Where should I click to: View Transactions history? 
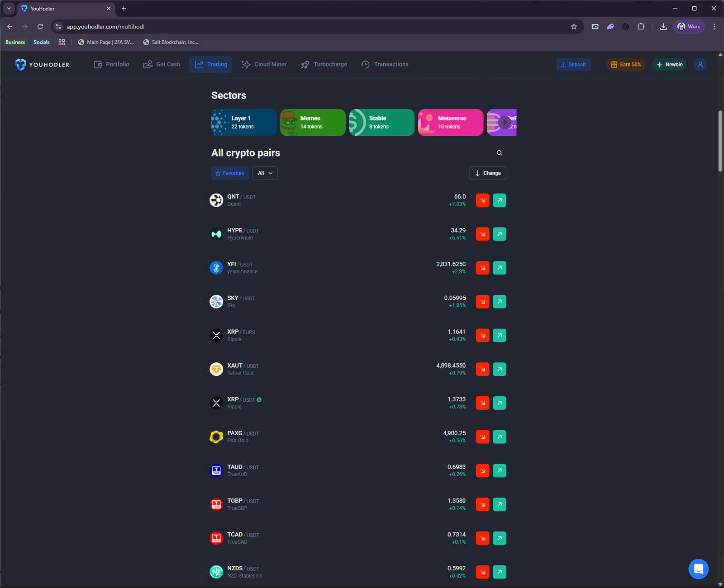(384, 64)
